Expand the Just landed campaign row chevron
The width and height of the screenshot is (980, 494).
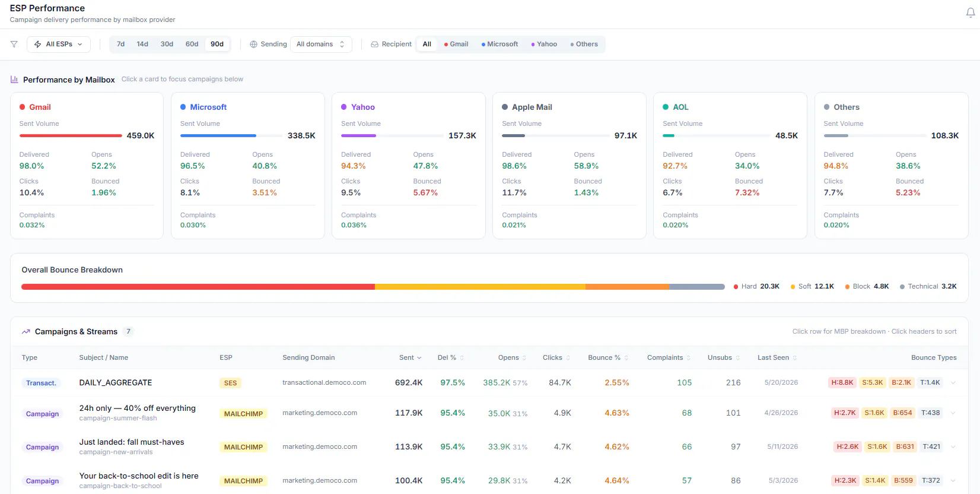coord(953,447)
